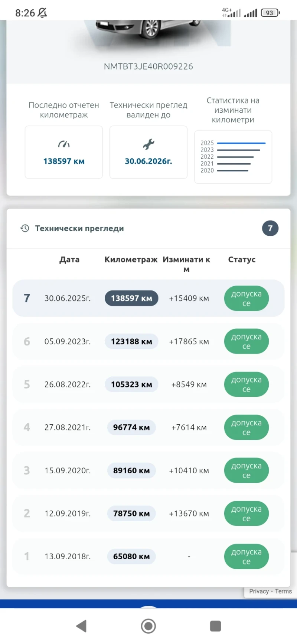Click the dark 138597 км mileage badge
This screenshot has width=297, height=644.
(x=131, y=298)
